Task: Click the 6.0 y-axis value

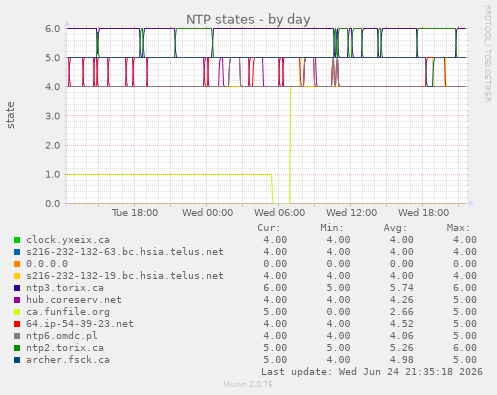Action: (53, 29)
